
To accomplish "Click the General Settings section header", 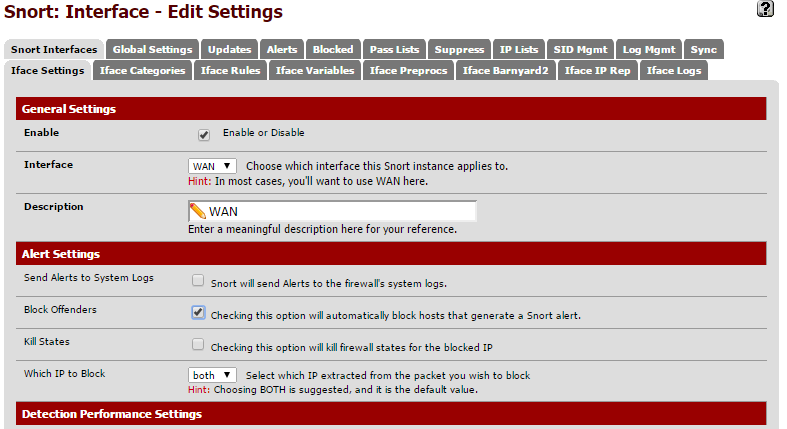I will pos(391,108).
